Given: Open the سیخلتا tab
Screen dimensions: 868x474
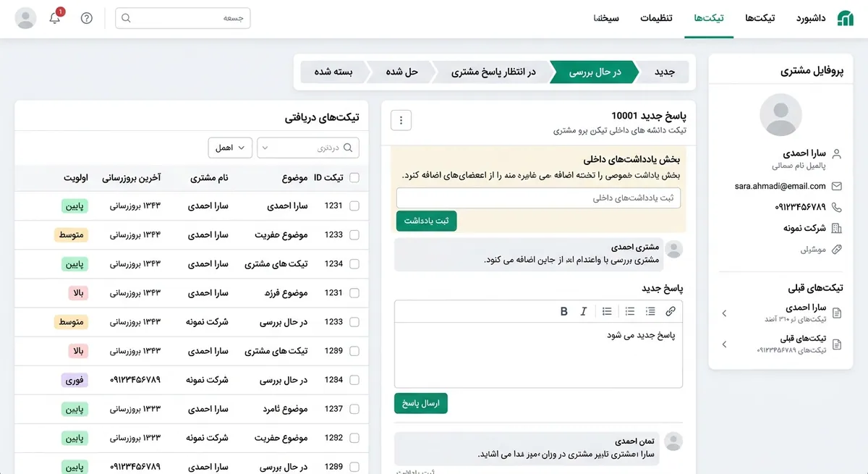Looking at the screenshot, I should (606, 18).
